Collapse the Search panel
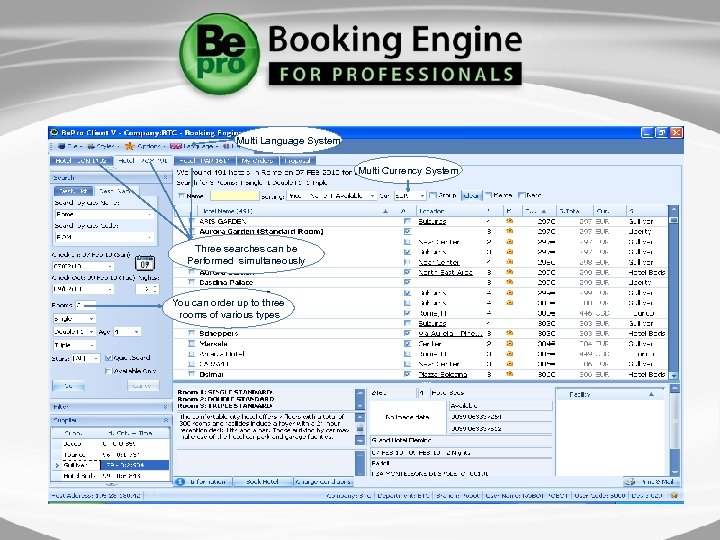 (165, 177)
